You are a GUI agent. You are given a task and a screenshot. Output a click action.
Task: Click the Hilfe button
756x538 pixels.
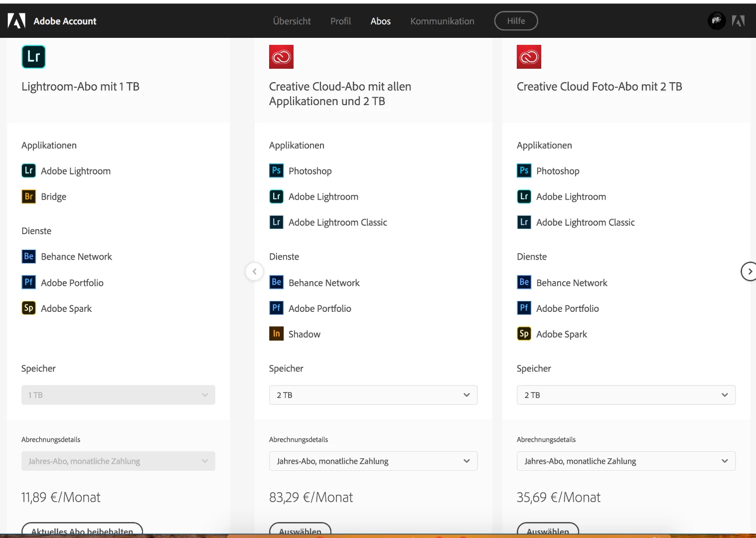coord(516,21)
